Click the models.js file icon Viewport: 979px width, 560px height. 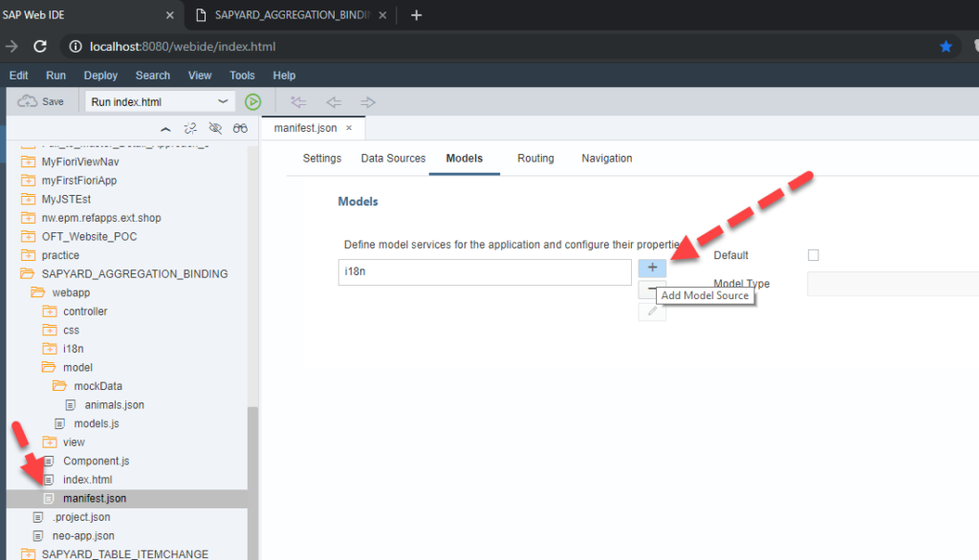pos(60,424)
